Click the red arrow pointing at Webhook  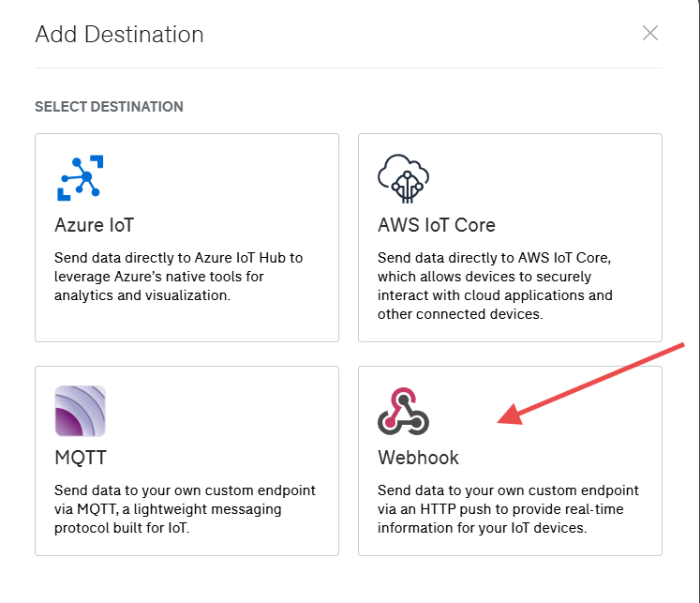(600, 383)
